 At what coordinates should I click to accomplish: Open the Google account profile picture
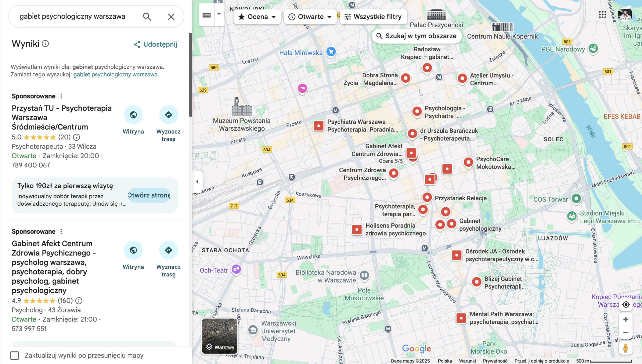(625, 15)
